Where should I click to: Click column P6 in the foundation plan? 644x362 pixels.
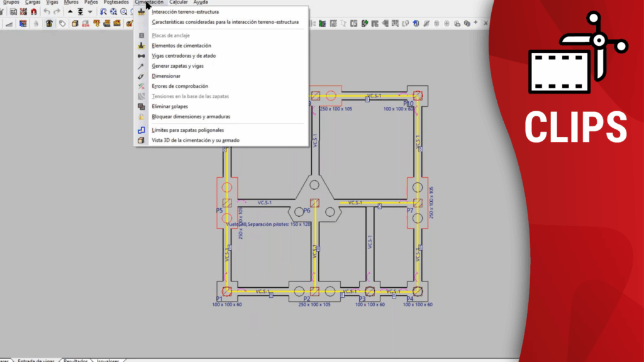tap(314, 203)
